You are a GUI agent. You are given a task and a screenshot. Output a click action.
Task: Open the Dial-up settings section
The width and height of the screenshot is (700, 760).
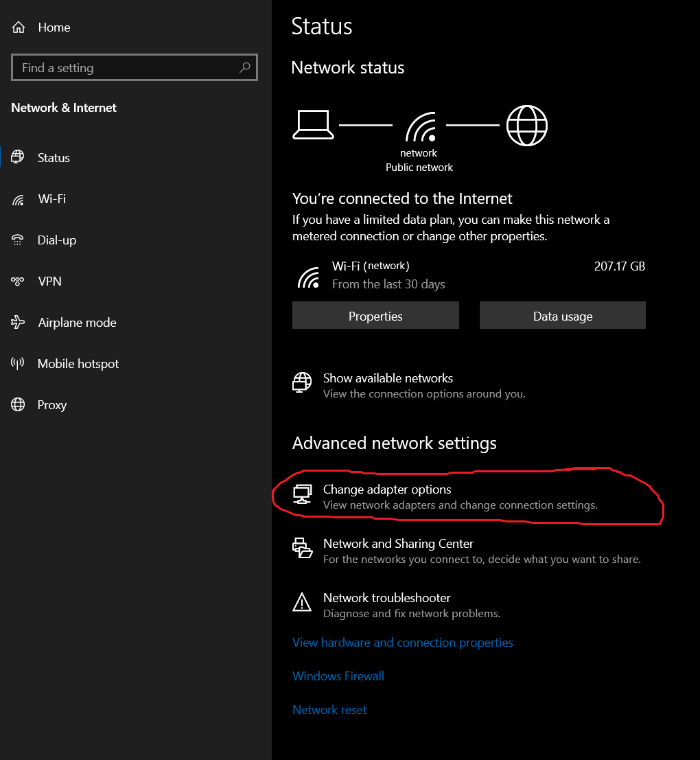pyautogui.click(x=136, y=240)
